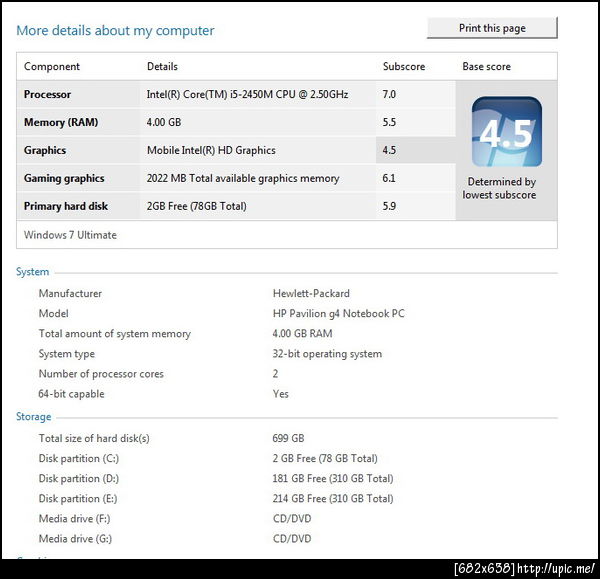Select the Media drive (G:) label
This screenshot has width=600, height=579.
click(75, 539)
